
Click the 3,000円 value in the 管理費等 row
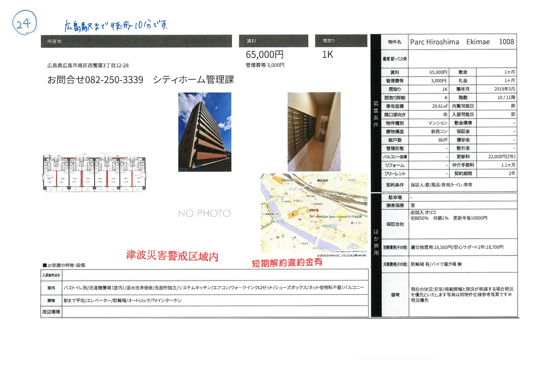click(x=439, y=81)
